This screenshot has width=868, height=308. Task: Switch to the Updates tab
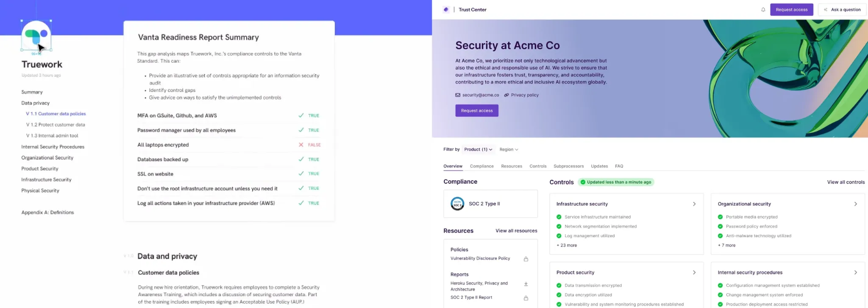coord(599,166)
